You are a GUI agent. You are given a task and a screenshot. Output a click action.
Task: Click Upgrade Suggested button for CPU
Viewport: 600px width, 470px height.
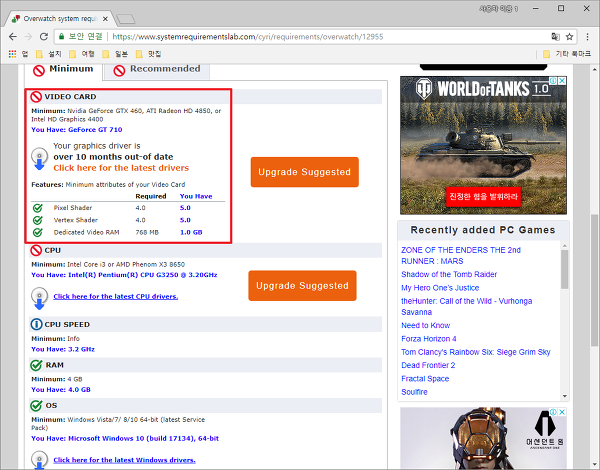(302, 286)
